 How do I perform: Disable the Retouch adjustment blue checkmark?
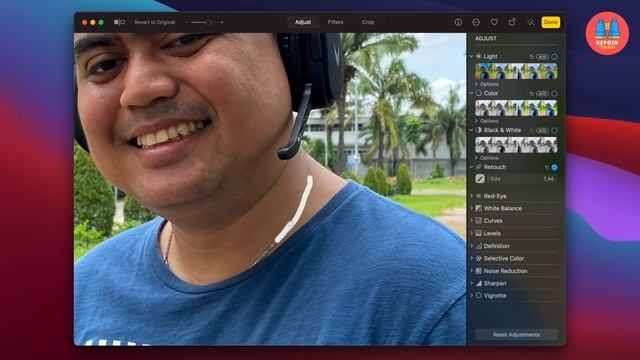(554, 167)
